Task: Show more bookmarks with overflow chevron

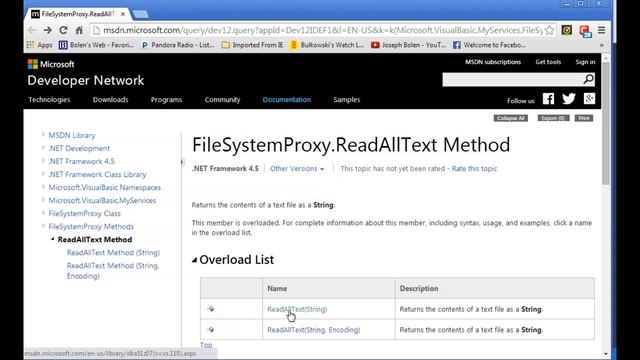Action: tap(601, 45)
